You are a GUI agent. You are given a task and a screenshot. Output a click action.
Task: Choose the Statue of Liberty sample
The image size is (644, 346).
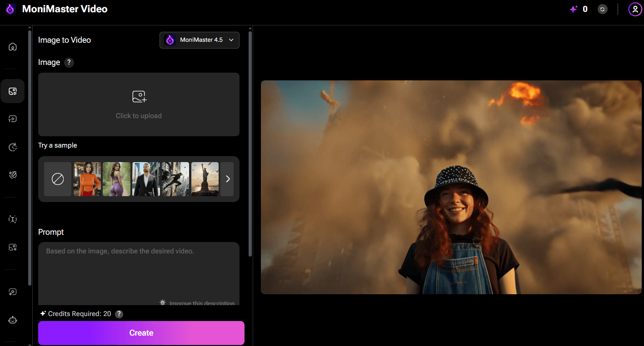(205, 179)
